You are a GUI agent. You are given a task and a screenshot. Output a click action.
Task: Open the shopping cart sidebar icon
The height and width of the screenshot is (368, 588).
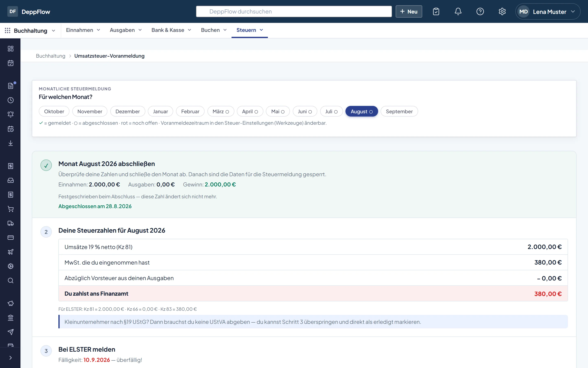10,209
